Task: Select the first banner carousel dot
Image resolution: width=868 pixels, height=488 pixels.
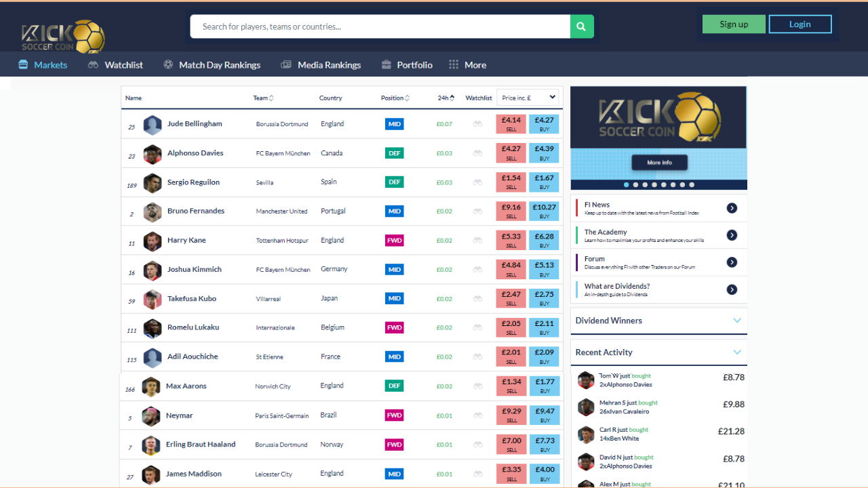Action: pos(627,184)
